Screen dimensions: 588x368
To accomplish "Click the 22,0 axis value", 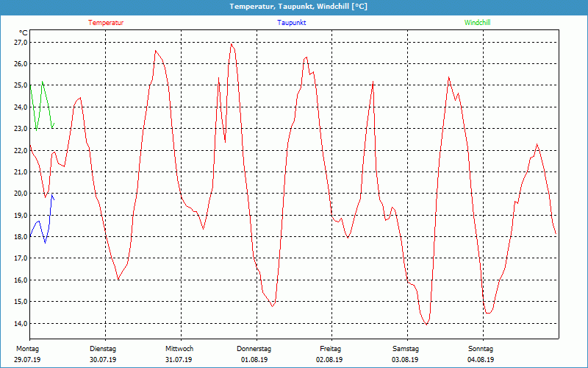I will point(21,151).
